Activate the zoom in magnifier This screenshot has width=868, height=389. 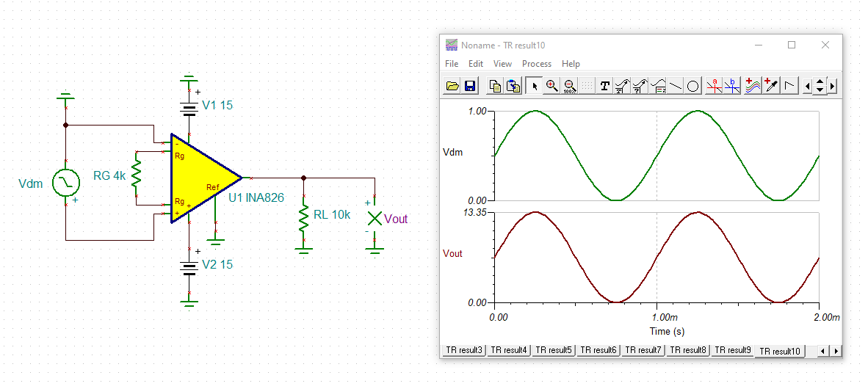[x=551, y=86]
